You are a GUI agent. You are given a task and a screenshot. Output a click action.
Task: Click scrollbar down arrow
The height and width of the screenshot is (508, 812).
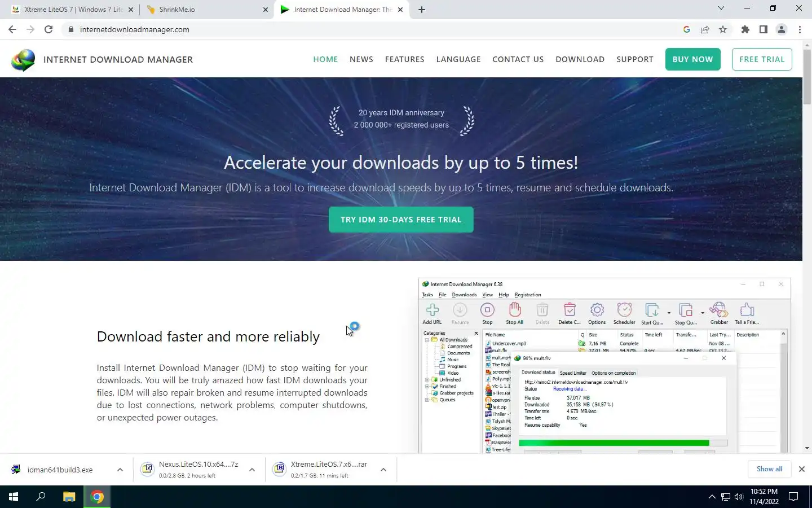(x=807, y=448)
